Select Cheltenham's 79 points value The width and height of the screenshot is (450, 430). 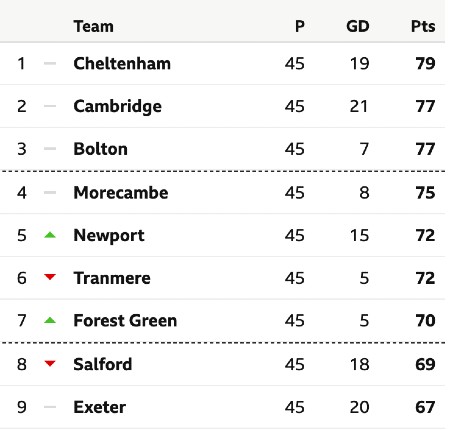425,63
